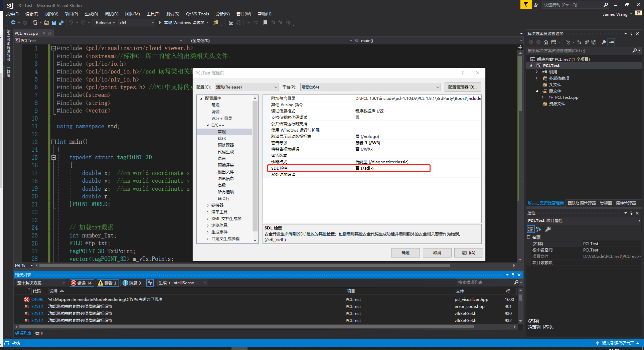Click the Categorized view icon in Properties panel

(x=531, y=229)
